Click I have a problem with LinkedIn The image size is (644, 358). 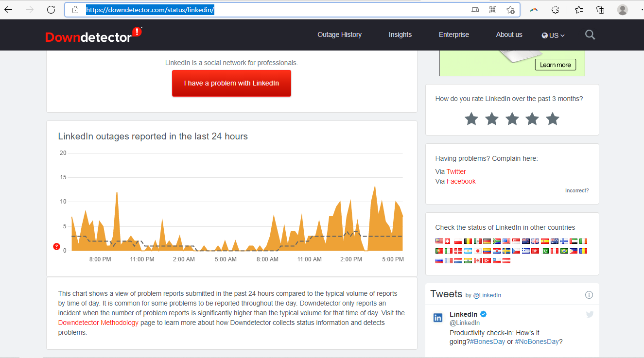pyautogui.click(x=231, y=83)
